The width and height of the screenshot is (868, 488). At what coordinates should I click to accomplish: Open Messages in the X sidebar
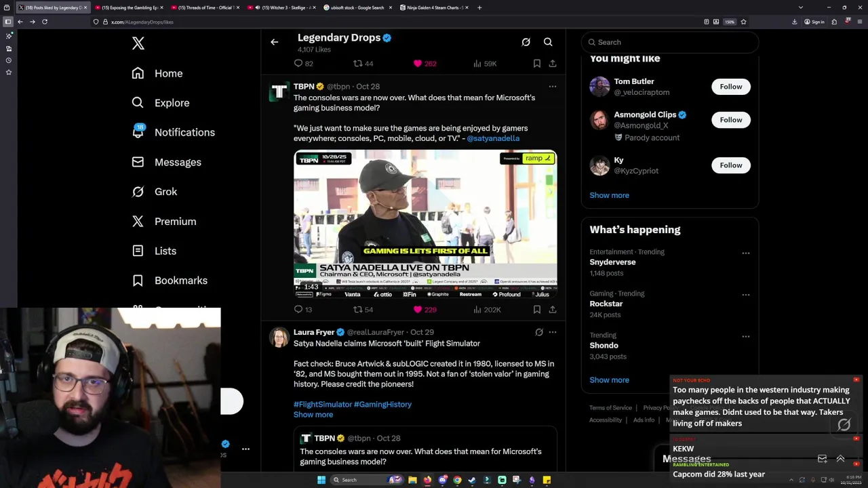pyautogui.click(x=166, y=162)
